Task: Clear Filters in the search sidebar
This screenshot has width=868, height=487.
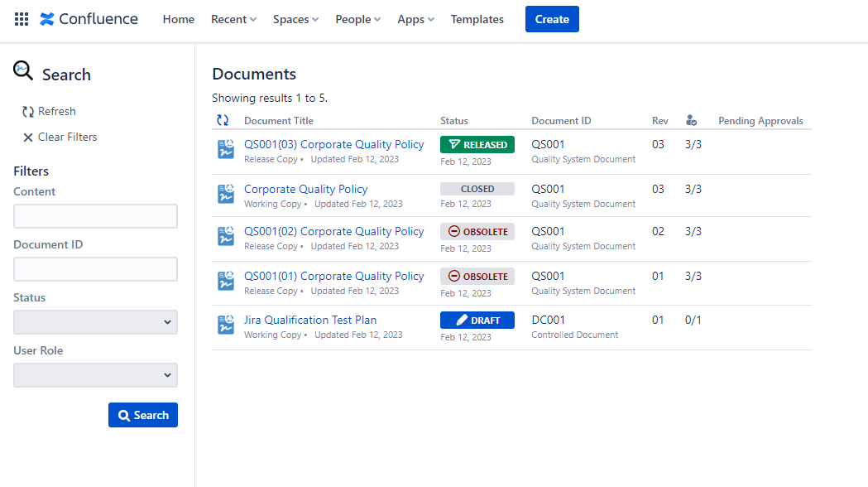Action: (60, 137)
